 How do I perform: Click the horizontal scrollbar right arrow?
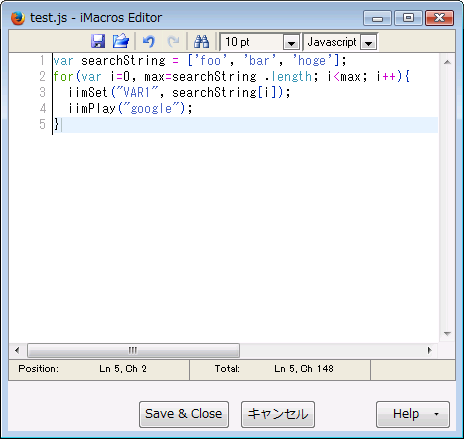tap(429, 350)
